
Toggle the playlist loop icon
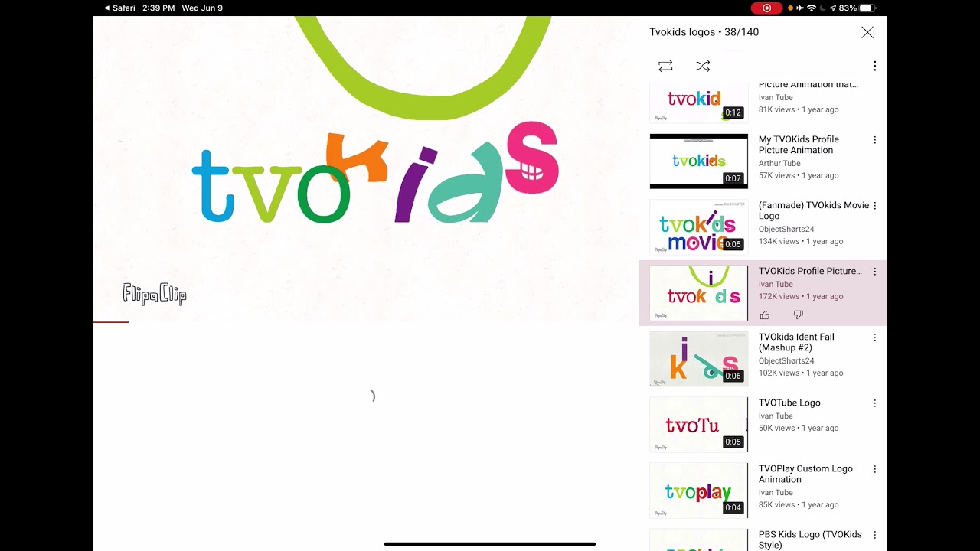[665, 66]
